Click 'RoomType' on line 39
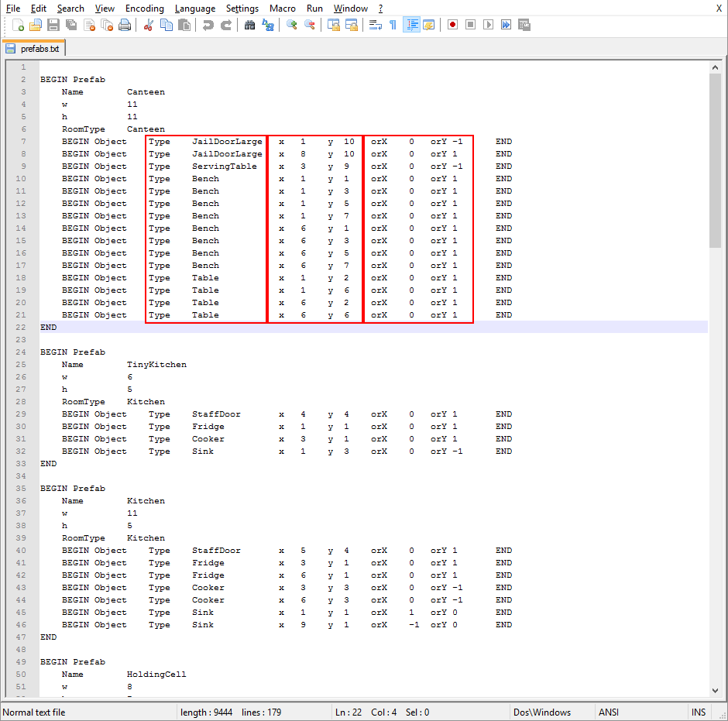The height and width of the screenshot is (721, 728). pyautogui.click(x=84, y=538)
